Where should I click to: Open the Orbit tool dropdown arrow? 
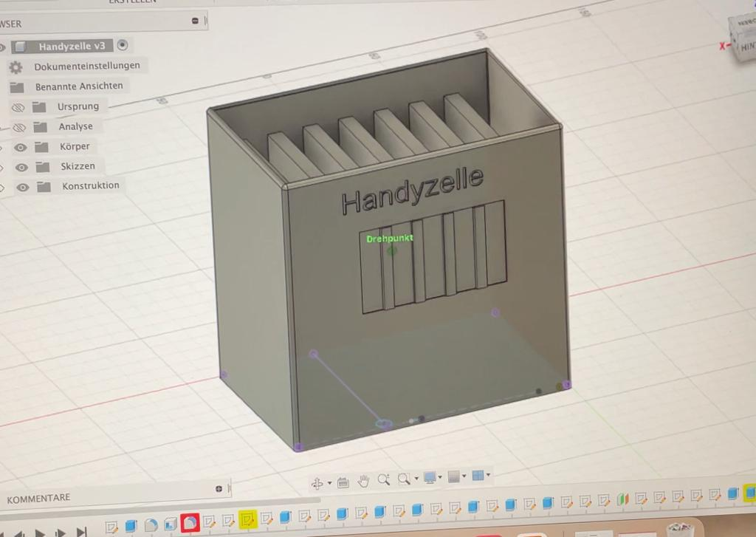(x=330, y=483)
